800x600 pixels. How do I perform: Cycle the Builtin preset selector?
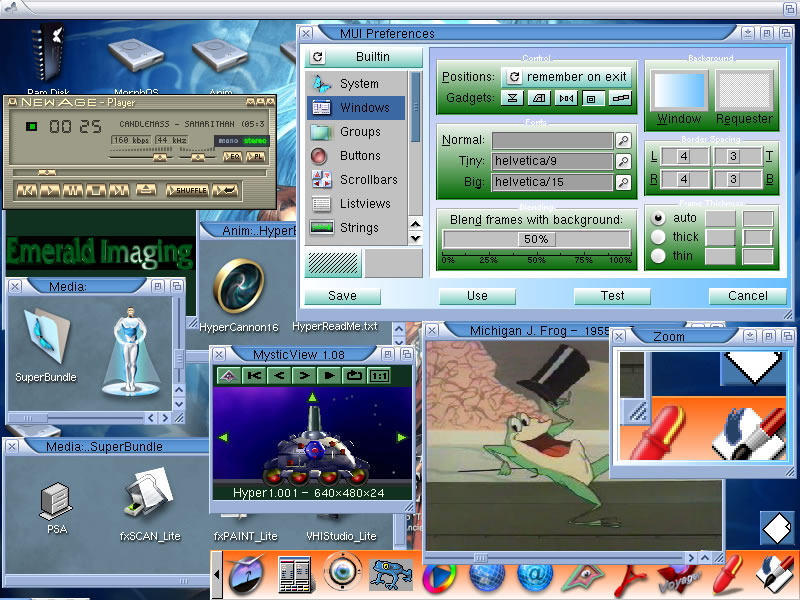click(x=364, y=57)
